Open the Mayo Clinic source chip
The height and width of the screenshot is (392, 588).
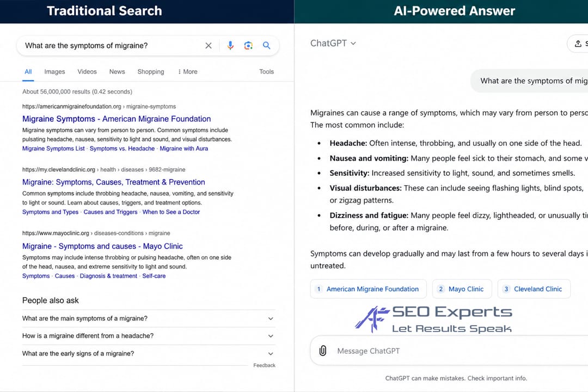pyautogui.click(x=462, y=289)
